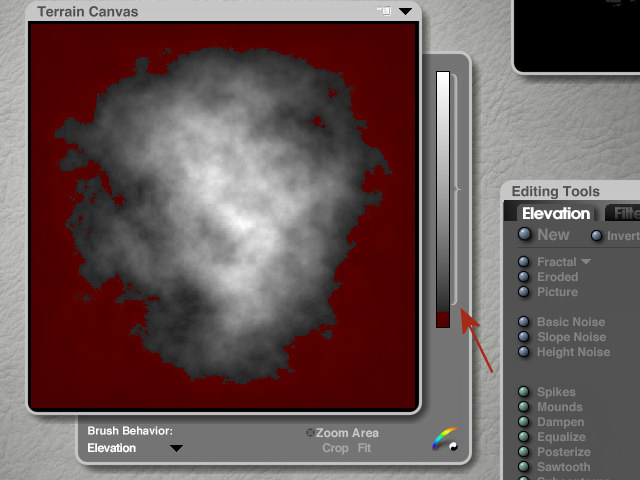Click the red clipping section of the elevation bar
The width and height of the screenshot is (640, 480).
point(443,320)
